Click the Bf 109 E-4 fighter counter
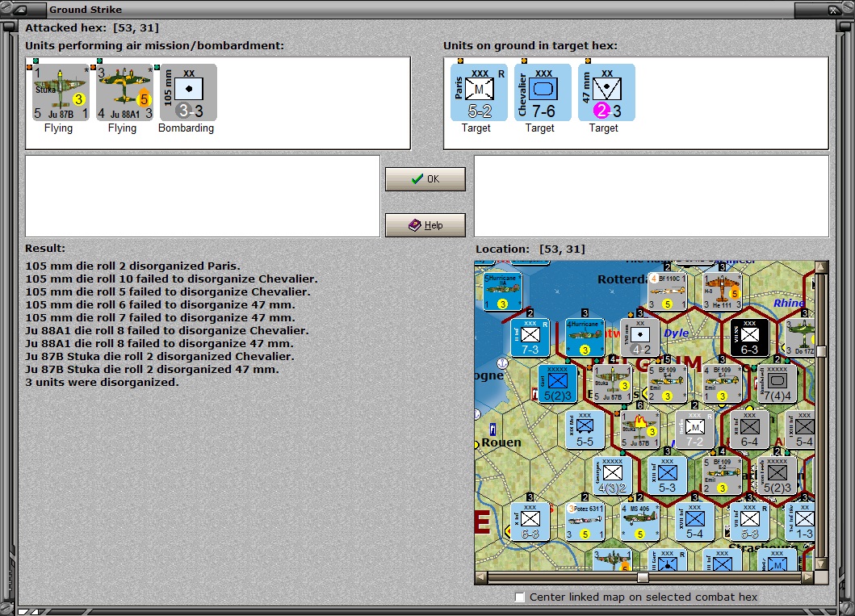The image size is (855, 616). [668, 383]
